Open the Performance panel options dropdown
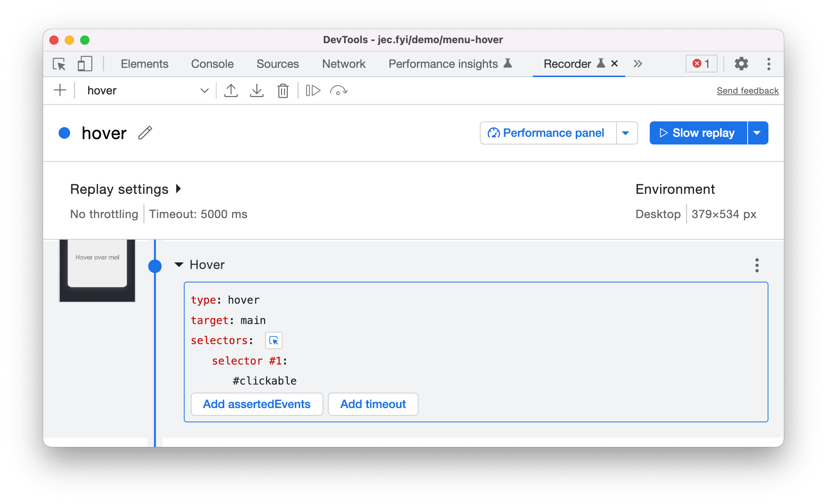The height and width of the screenshot is (504, 827). click(628, 133)
